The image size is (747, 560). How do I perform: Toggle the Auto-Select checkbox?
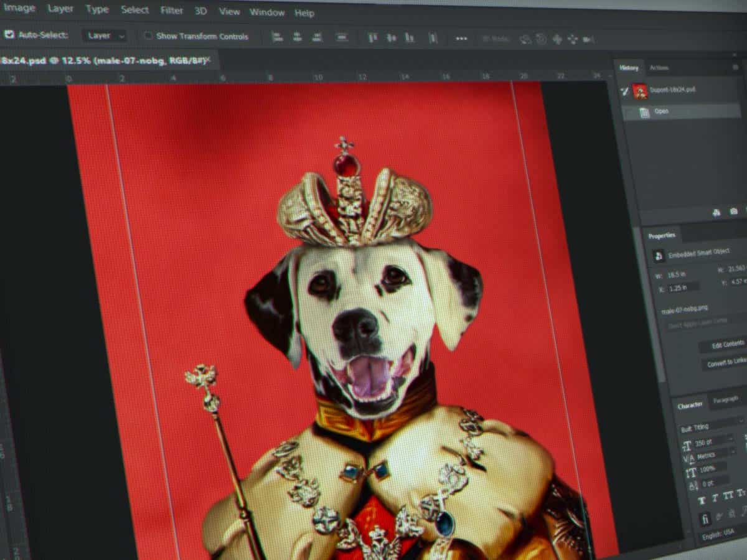(x=9, y=34)
